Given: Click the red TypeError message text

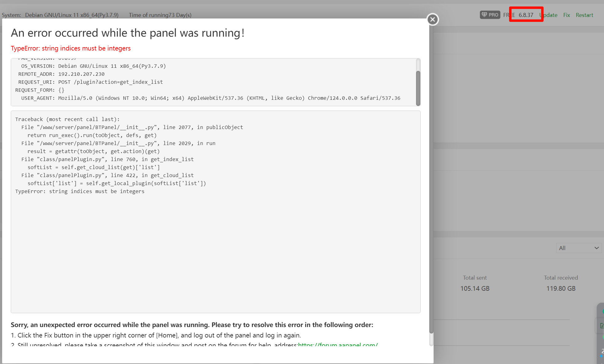Looking at the screenshot, I should click(x=71, y=48).
